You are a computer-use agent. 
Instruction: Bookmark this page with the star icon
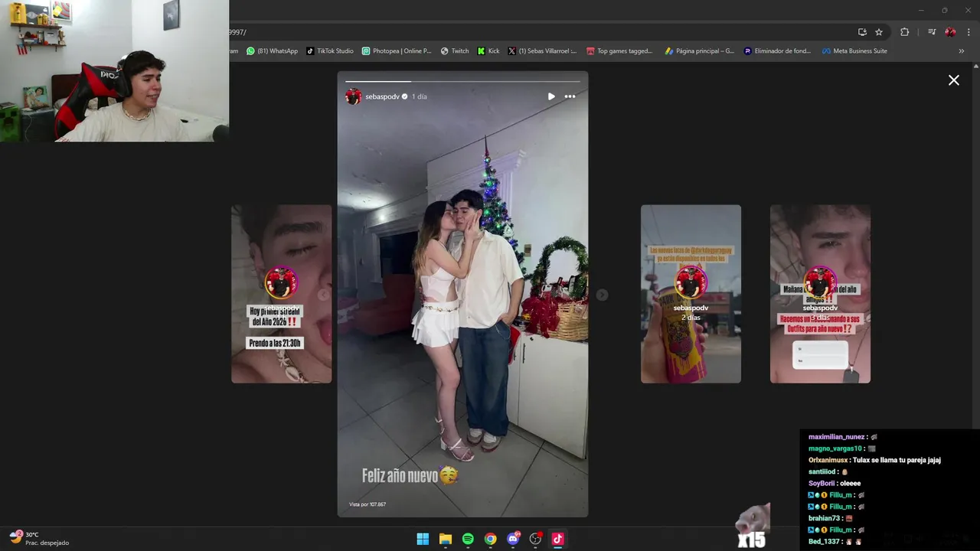(x=879, y=32)
